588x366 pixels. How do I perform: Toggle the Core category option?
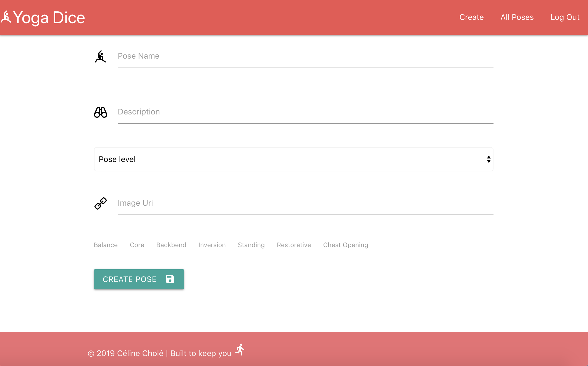click(137, 245)
